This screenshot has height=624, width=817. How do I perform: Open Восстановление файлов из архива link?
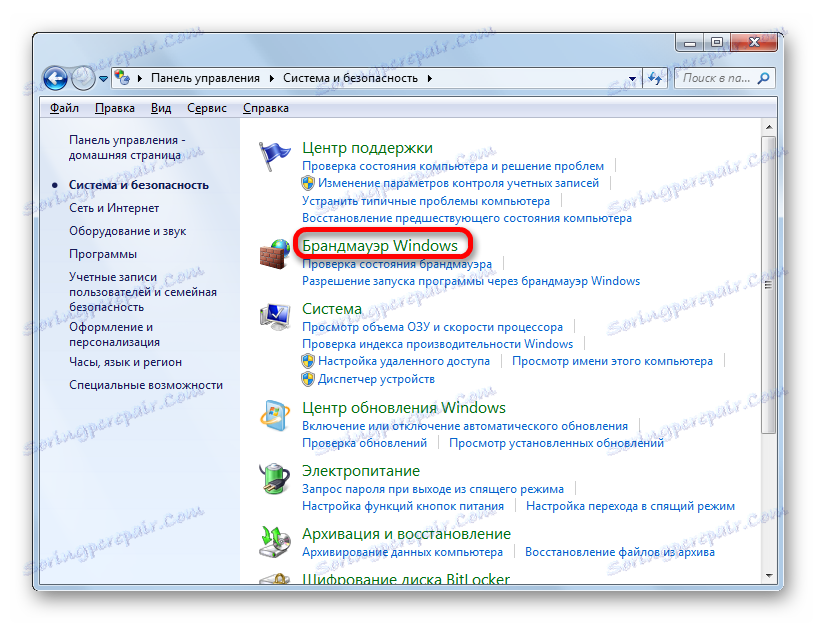620,552
